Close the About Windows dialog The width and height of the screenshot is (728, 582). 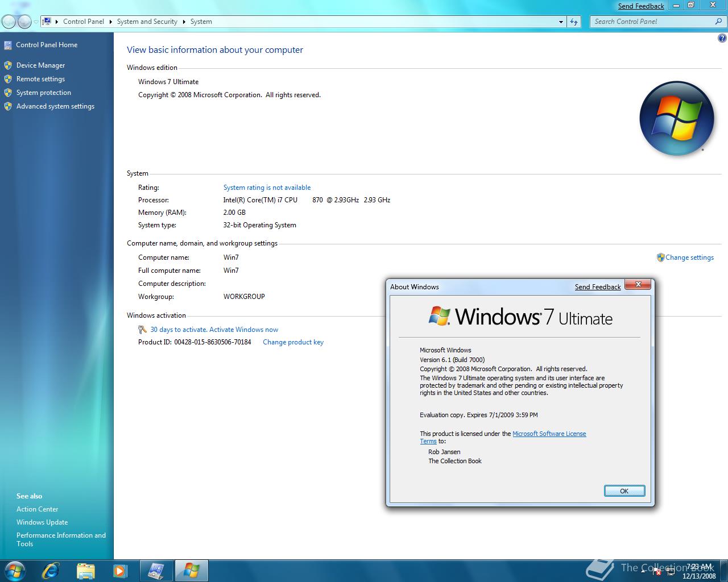(x=638, y=284)
